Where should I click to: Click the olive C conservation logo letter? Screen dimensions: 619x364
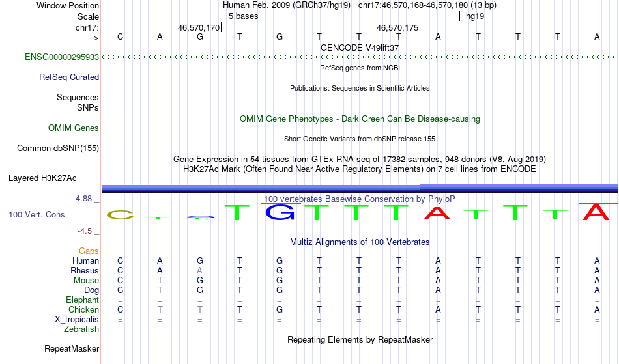tap(121, 216)
